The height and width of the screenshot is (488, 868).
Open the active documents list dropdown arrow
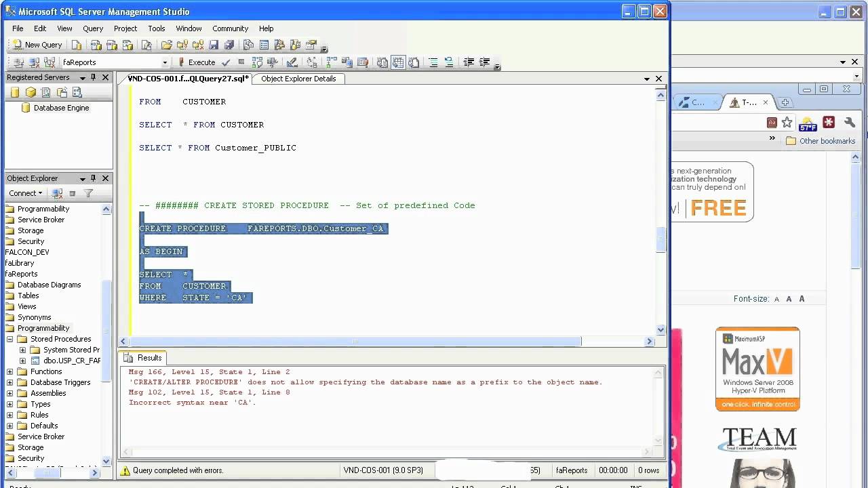[x=647, y=79]
